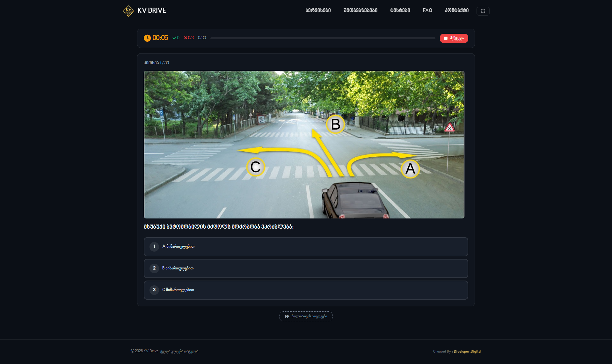Click the ბოლოსთვის მოტოვება skip button

pos(306,316)
